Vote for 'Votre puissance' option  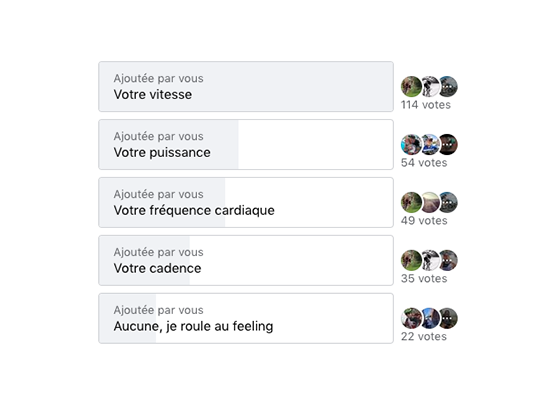pyautogui.click(x=246, y=145)
